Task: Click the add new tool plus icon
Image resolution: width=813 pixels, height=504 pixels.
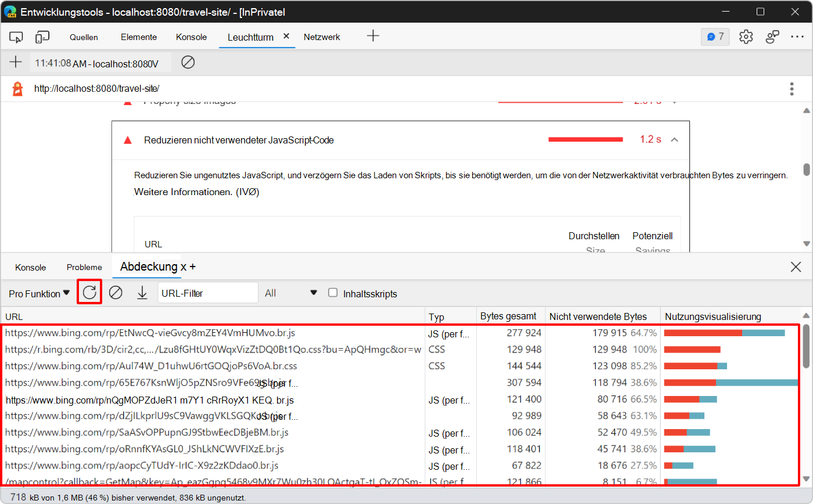Action: (373, 36)
